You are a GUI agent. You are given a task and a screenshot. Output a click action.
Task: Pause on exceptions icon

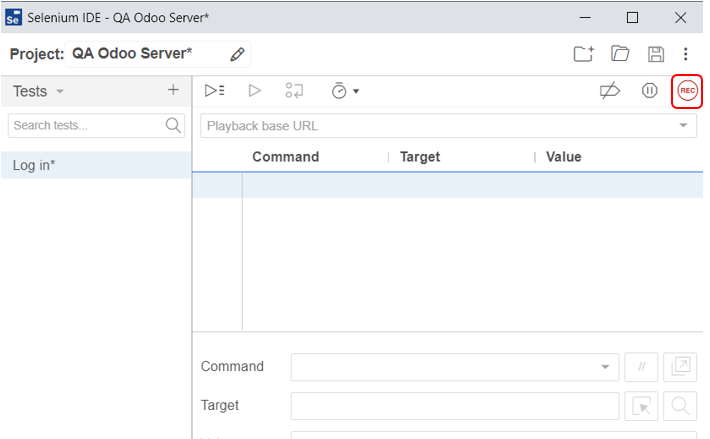pos(649,91)
